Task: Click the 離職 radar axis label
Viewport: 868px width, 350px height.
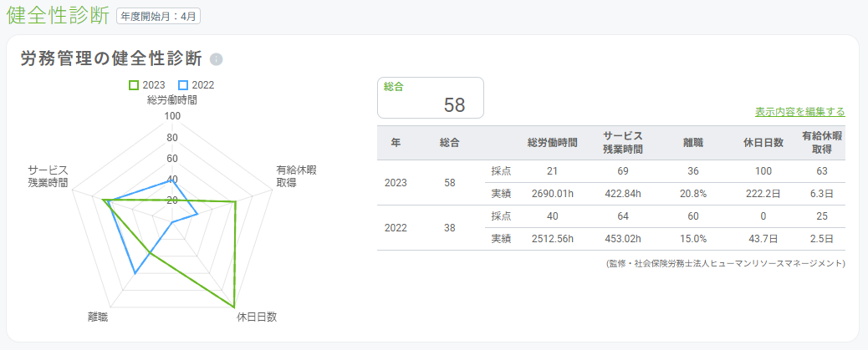Action: pyautogui.click(x=97, y=317)
